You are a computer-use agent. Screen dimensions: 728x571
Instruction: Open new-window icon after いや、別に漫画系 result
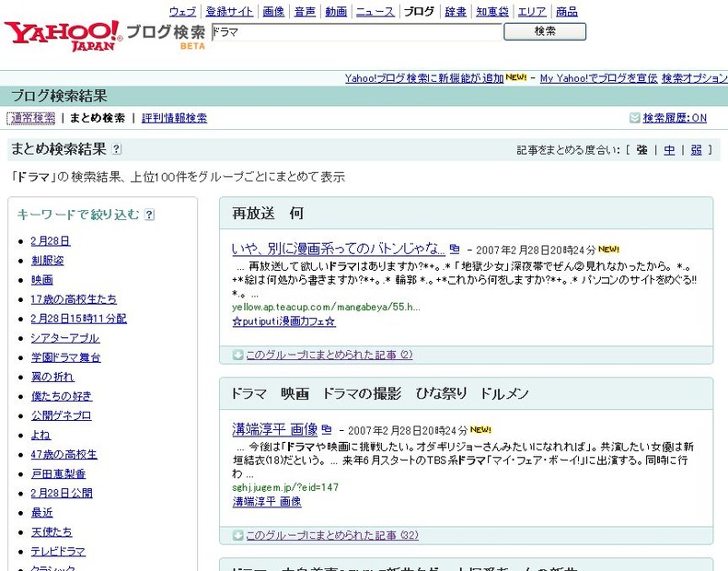click(x=455, y=250)
